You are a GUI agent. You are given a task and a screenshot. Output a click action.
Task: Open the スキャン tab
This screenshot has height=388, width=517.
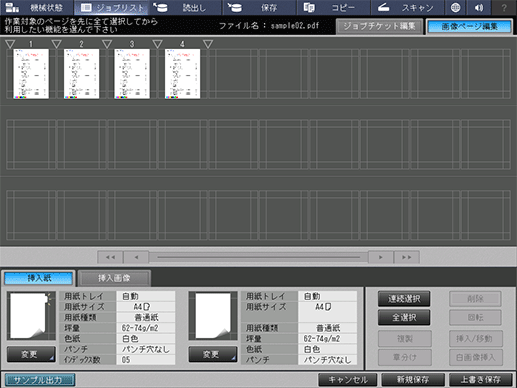[x=407, y=7]
